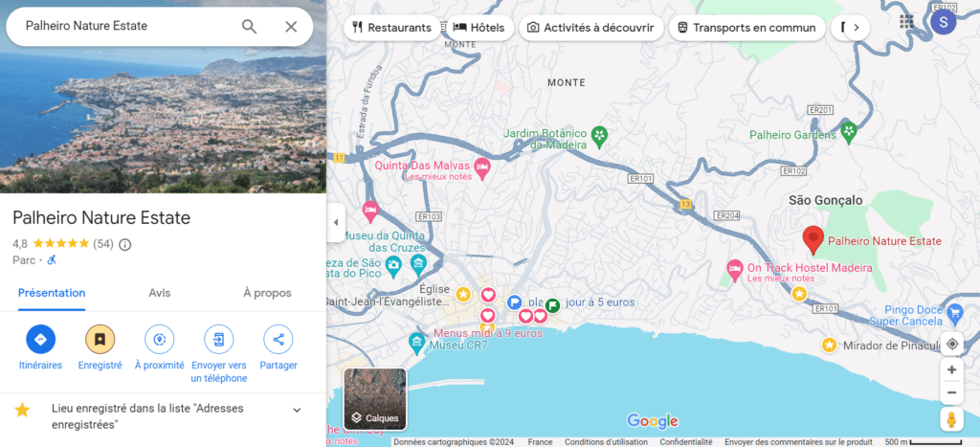This screenshot has height=447, width=980.
Task: Click the France region link
Action: [540, 442]
